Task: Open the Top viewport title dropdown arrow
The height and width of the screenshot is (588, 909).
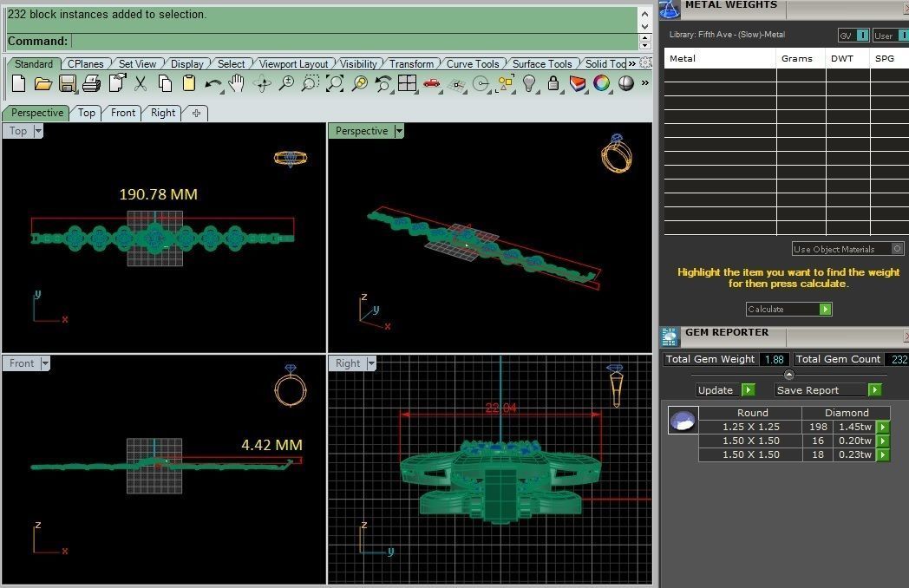Action: click(38, 131)
